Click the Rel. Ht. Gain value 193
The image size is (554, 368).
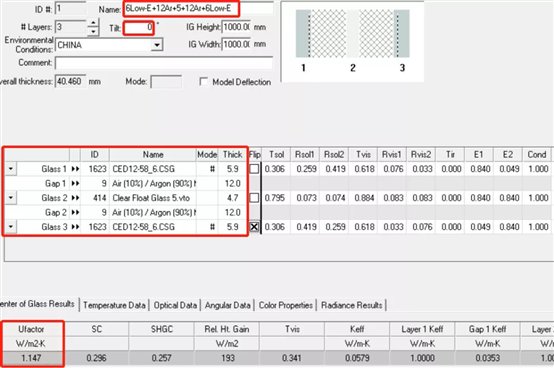click(x=228, y=358)
